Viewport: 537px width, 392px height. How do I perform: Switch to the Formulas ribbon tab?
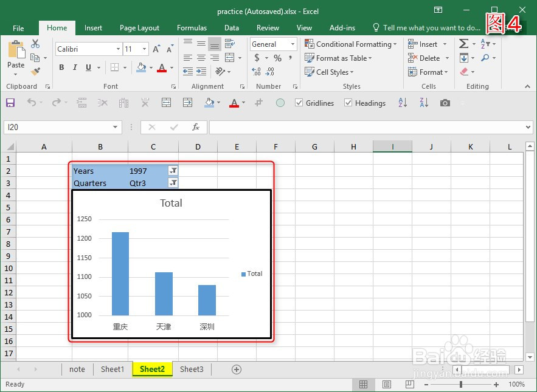coord(192,27)
